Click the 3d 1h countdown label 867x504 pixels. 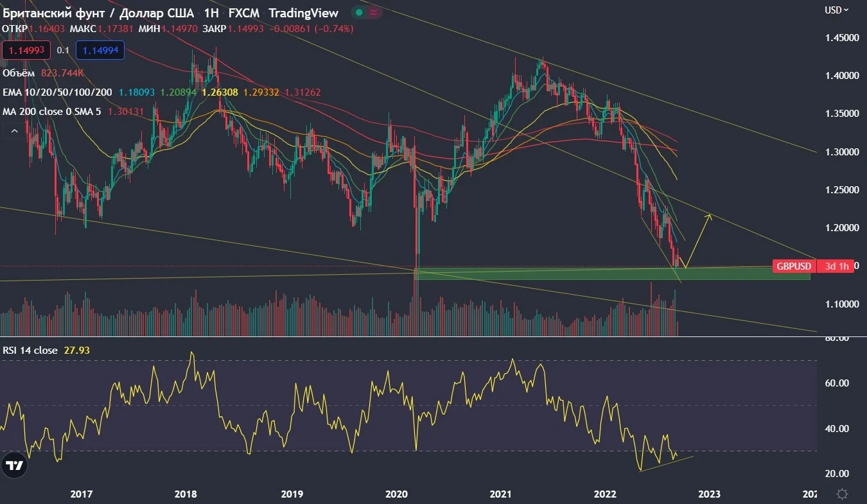[837, 266]
